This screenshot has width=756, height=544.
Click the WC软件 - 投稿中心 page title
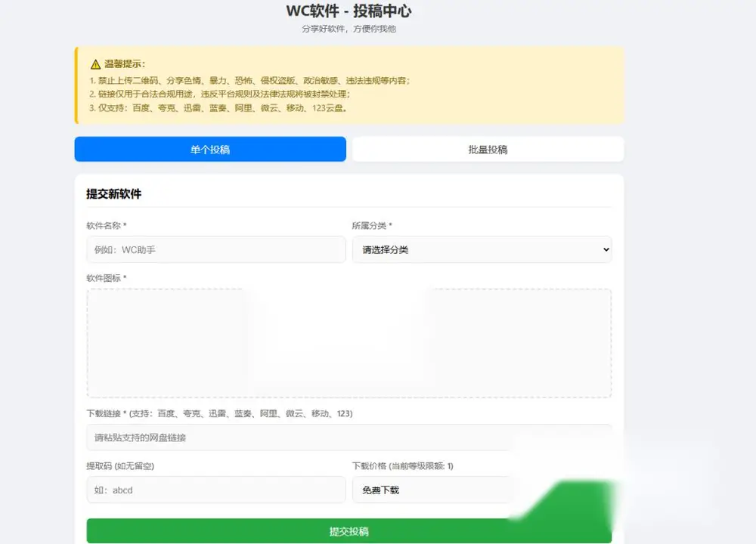349,11
